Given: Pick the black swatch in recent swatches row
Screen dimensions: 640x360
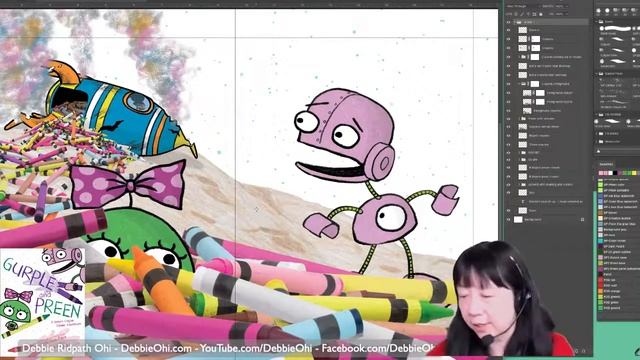Looking at the screenshot, I should [615, 173].
